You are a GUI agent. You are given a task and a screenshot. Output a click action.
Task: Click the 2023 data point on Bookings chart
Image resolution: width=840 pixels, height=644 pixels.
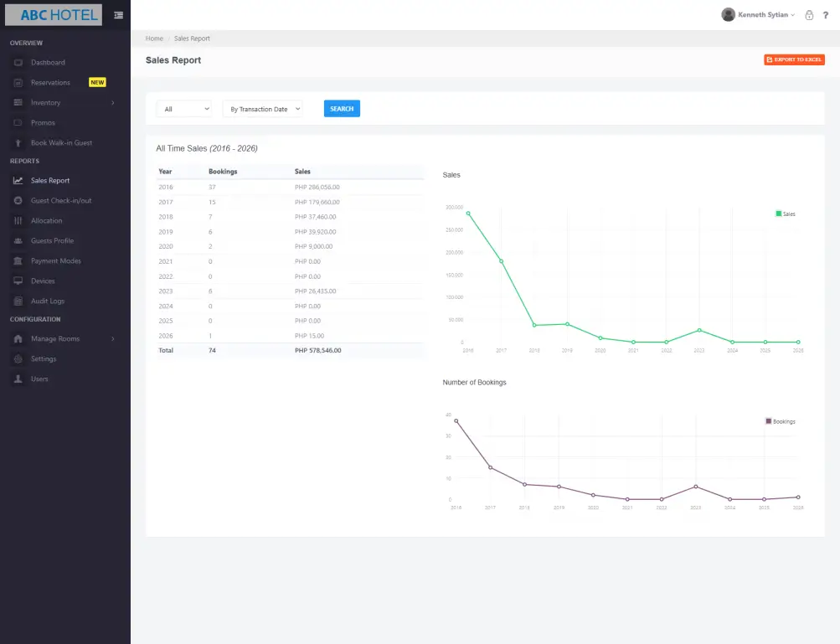tap(696, 487)
